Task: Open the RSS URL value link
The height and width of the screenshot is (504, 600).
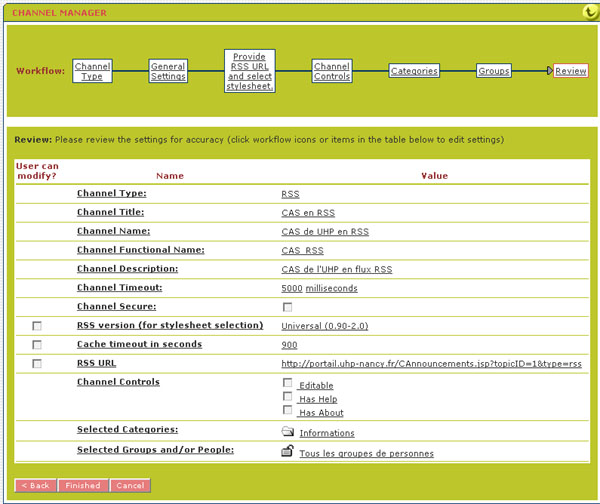Action: pos(431,364)
